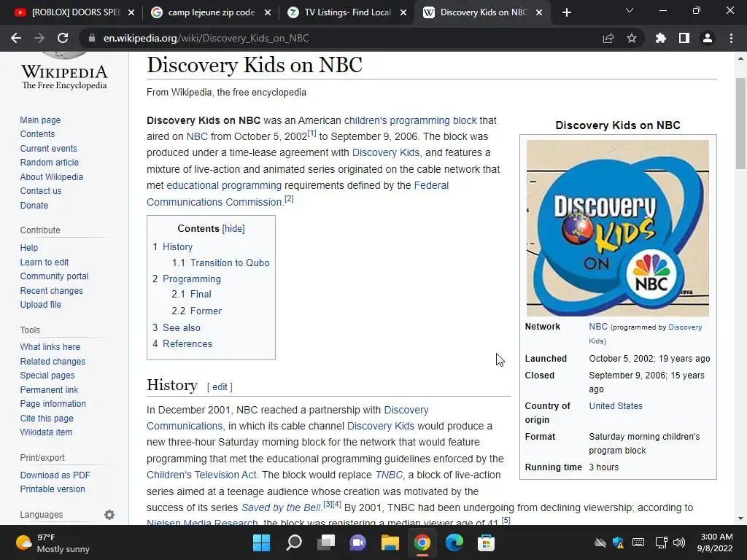Jump to 1 History in contents

point(172,246)
